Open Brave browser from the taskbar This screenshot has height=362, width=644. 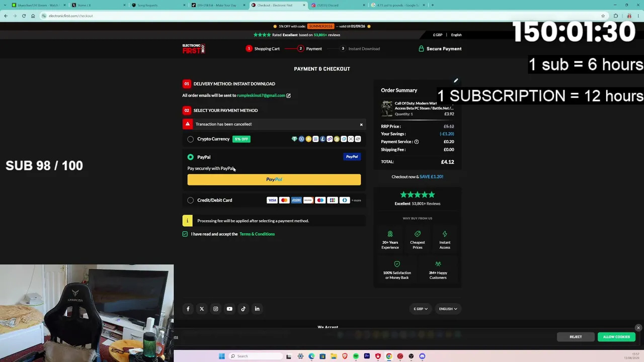pos(345,356)
